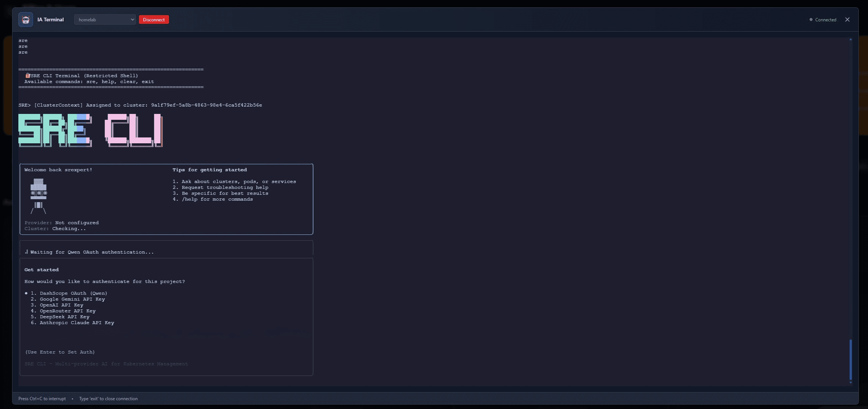Click the (Use Enter to Set Auth) prompt
The width and height of the screenshot is (868, 409).
coord(60,352)
